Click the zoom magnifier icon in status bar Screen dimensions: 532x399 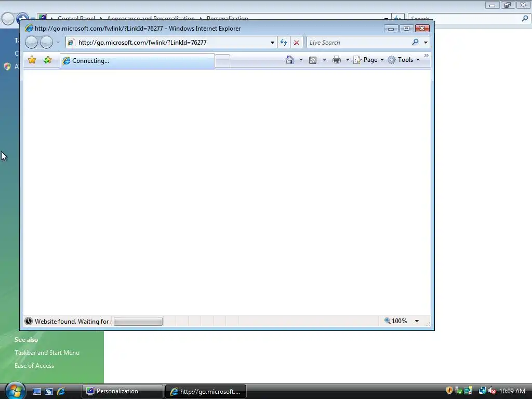(387, 321)
